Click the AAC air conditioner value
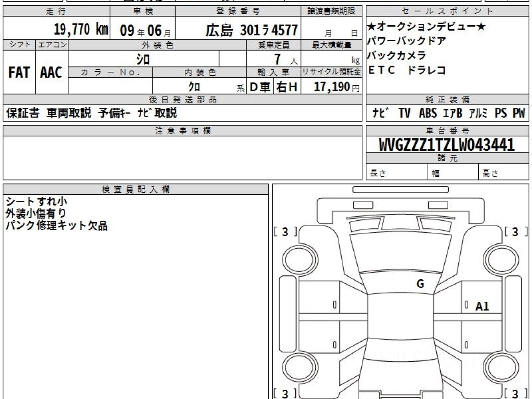532x399 pixels. click(51, 73)
